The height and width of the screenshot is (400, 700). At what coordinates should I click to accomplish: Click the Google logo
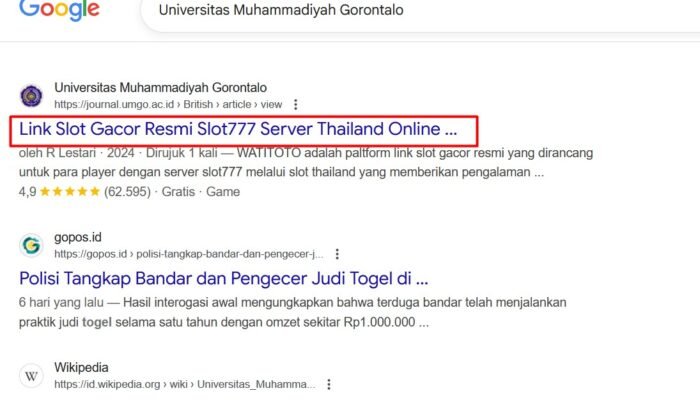(59, 10)
